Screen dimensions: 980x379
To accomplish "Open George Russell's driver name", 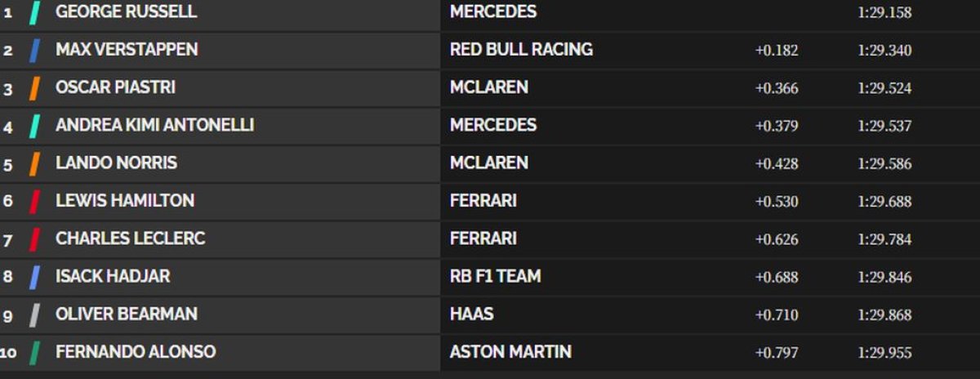I will [126, 12].
